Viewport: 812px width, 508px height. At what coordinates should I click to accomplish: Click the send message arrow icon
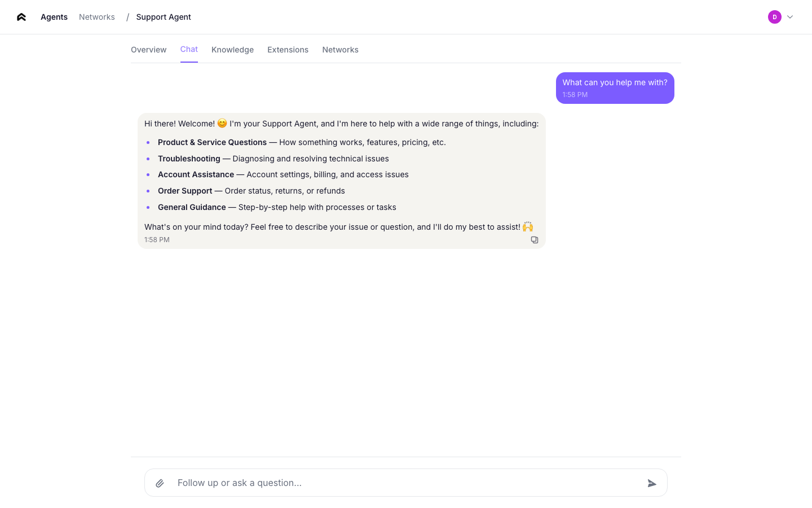pyautogui.click(x=652, y=483)
